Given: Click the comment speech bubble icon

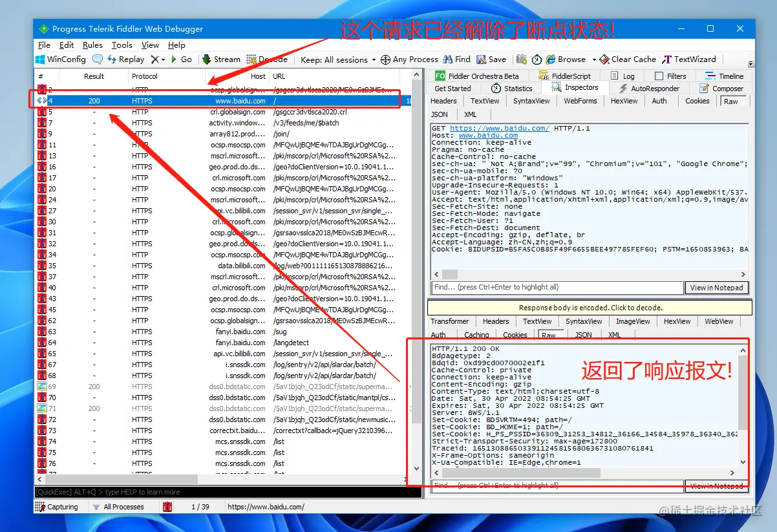Looking at the screenshot, I should (x=98, y=59).
